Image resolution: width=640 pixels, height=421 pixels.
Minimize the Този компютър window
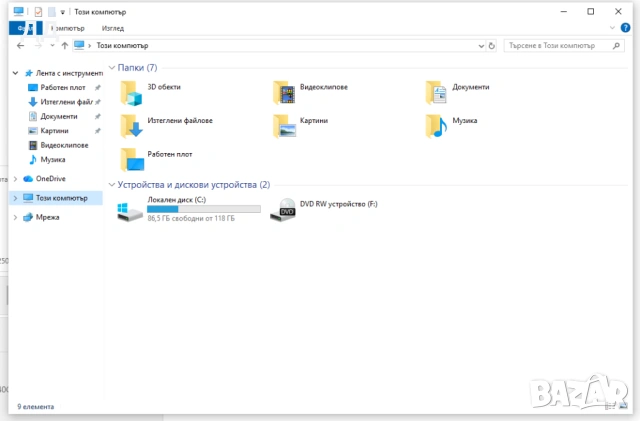pyautogui.click(x=564, y=11)
